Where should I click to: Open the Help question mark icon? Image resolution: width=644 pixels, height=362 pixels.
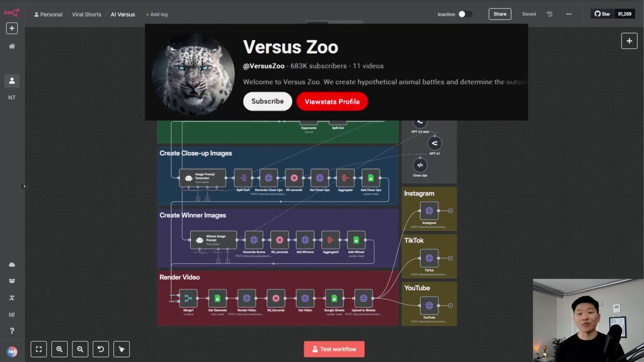pos(12,331)
